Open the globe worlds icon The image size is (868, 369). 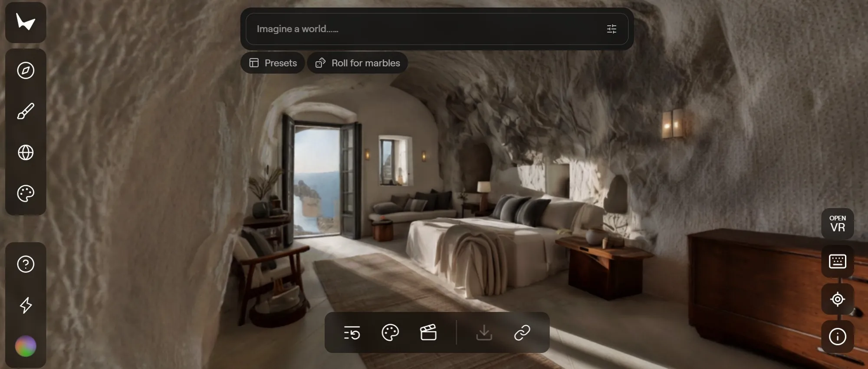click(x=26, y=152)
